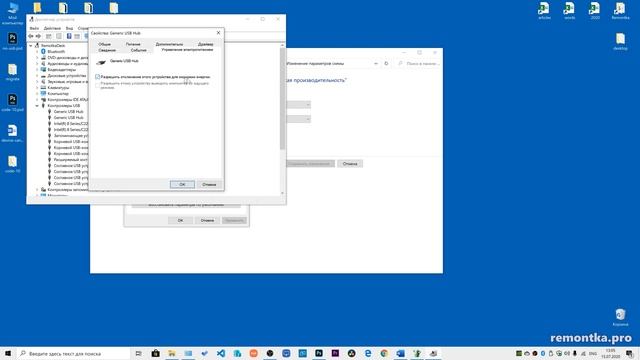Image resolution: width=640 pixels, height=360 pixels.
Task: Select the Видеоадаптеры tree item
Action: 62,69
